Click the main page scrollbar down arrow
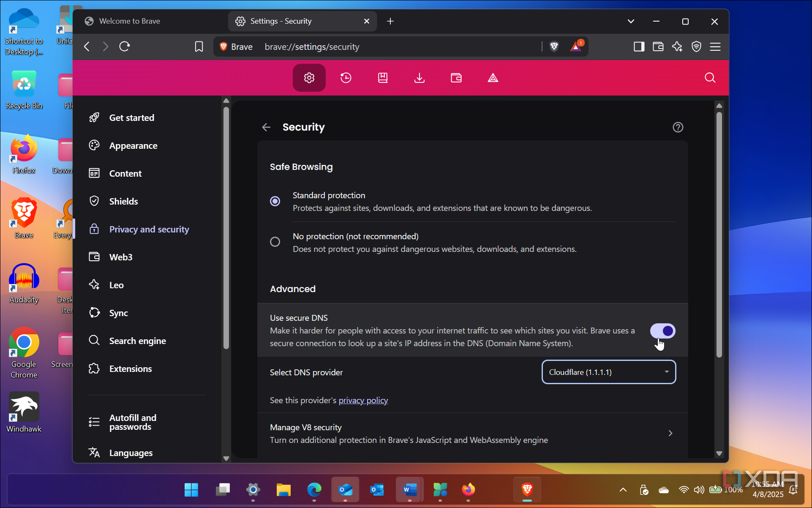 [719, 453]
